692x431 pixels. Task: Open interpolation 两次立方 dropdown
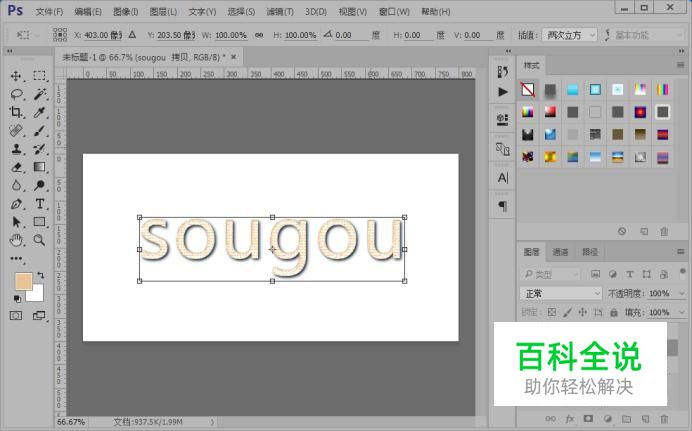(570, 35)
